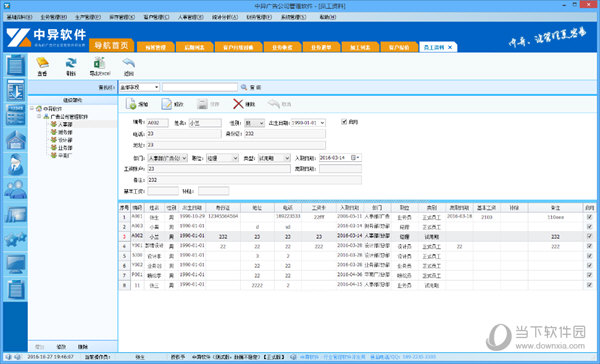This screenshot has width=600, height=364.
Task: Click the 删除 button below the department tree
Action: coord(83,347)
